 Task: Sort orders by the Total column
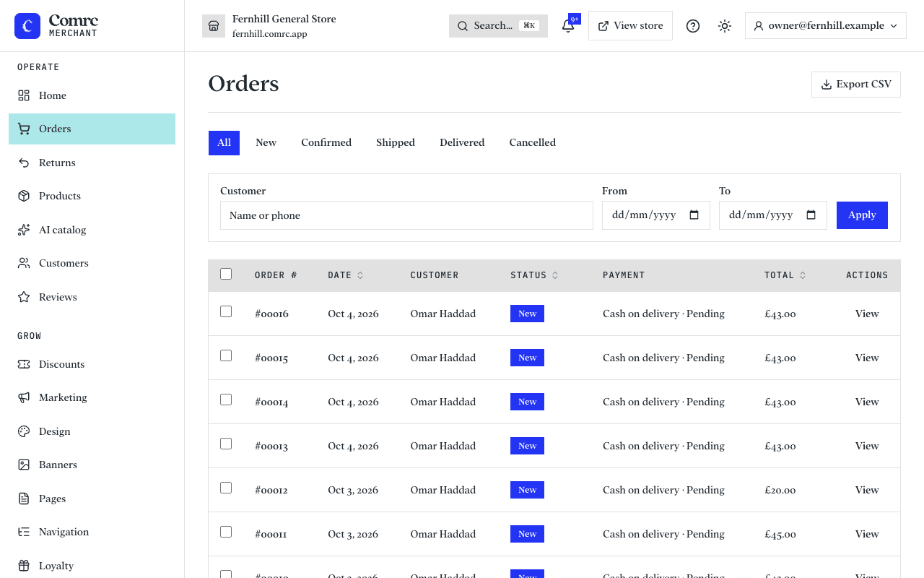tap(785, 275)
